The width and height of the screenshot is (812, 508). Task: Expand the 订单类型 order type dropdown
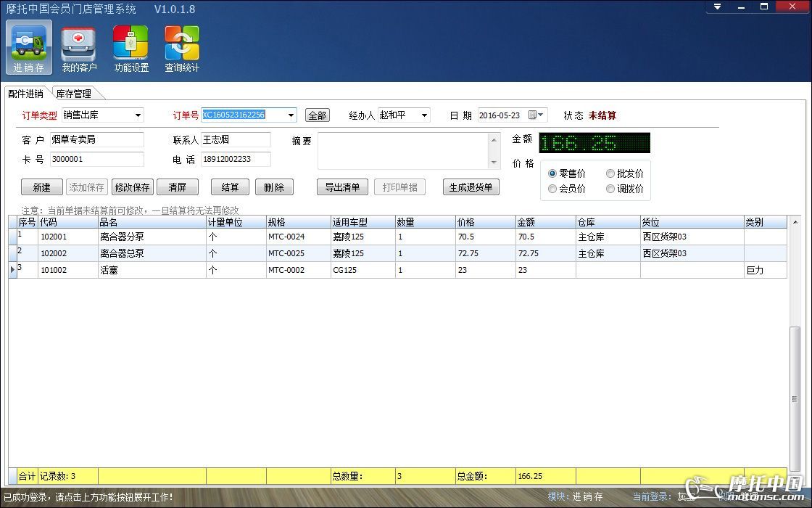[138, 115]
